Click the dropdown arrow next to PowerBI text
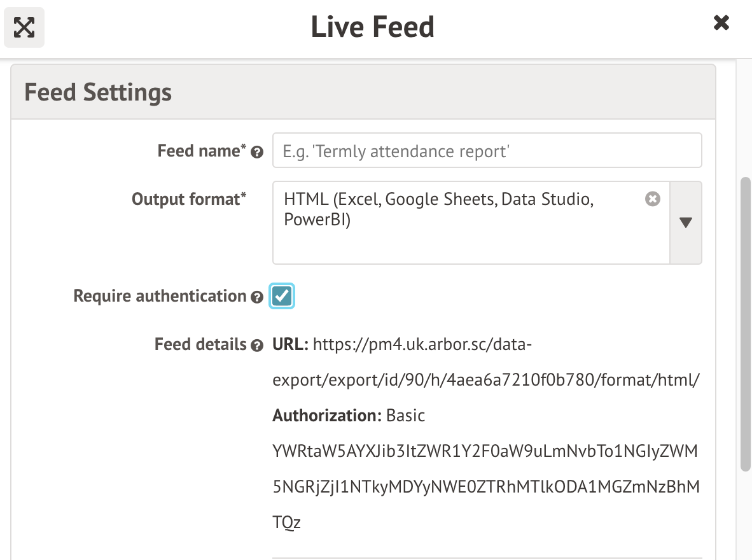Screen dimensions: 752x560 tap(685, 223)
